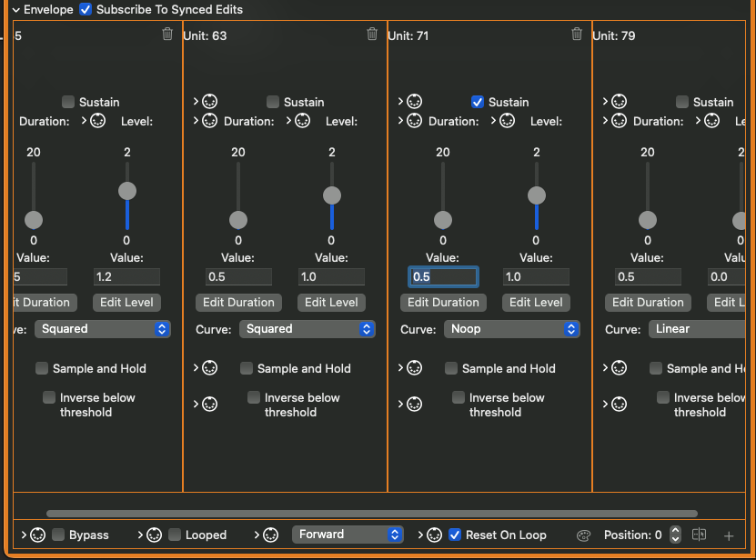This screenshot has height=560, width=756.
Task: Click the MIDI icon beside Unit 63 Duration
Action: (x=209, y=121)
